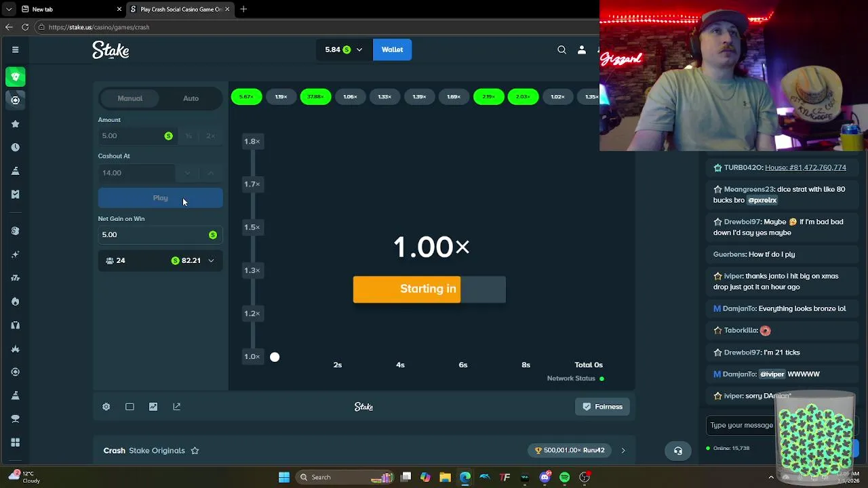Screen dimensions: 868x488
Task: Go back in browser history
Action: tap(9, 27)
